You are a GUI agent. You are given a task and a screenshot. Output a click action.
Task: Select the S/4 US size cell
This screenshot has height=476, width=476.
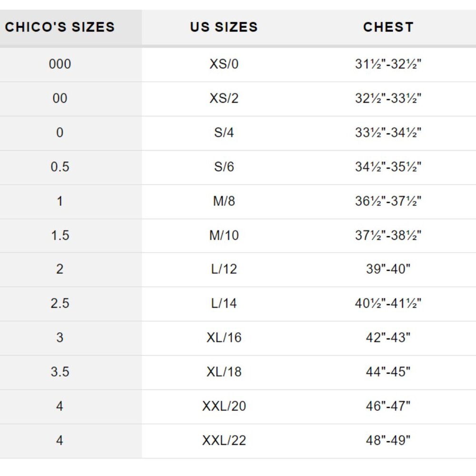click(x=224, y=133)
